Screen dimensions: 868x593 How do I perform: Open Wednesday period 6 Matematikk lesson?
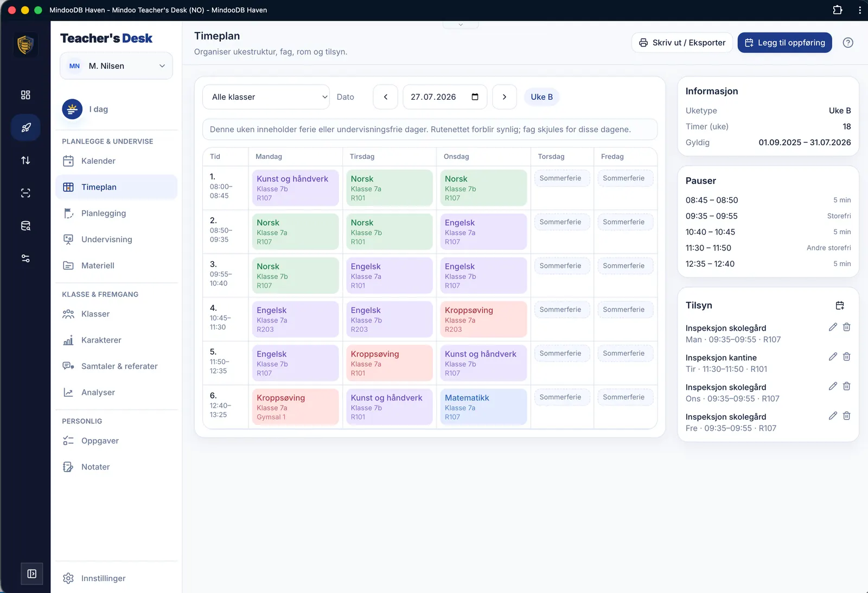[x=483, y=407]
